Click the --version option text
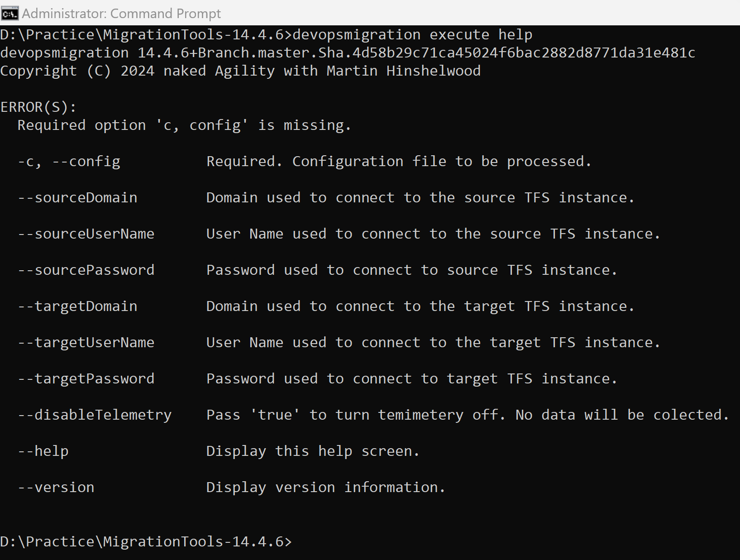Screen dimensions: 740x560 [56, 488]
